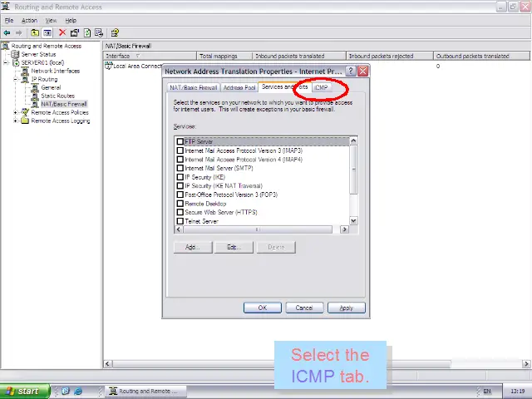Click the Interface column sort header
Viewport: 532px width, 399px height.
click(150, 56)
